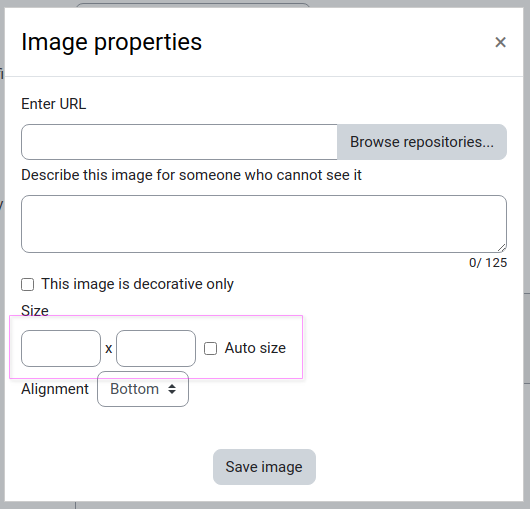Click the Save image button
The height and width of the screenshot is (509, 530).
(x=264, y=467)
